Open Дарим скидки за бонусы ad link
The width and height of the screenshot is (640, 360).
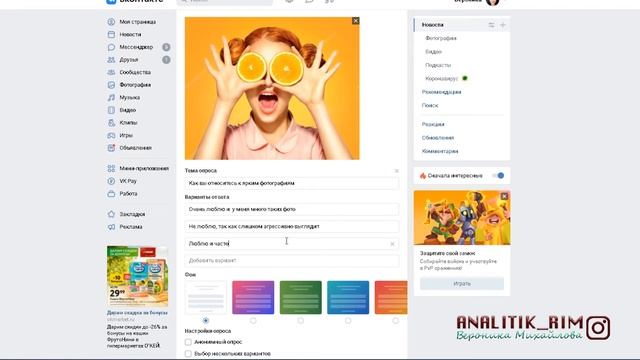[137, 313]
